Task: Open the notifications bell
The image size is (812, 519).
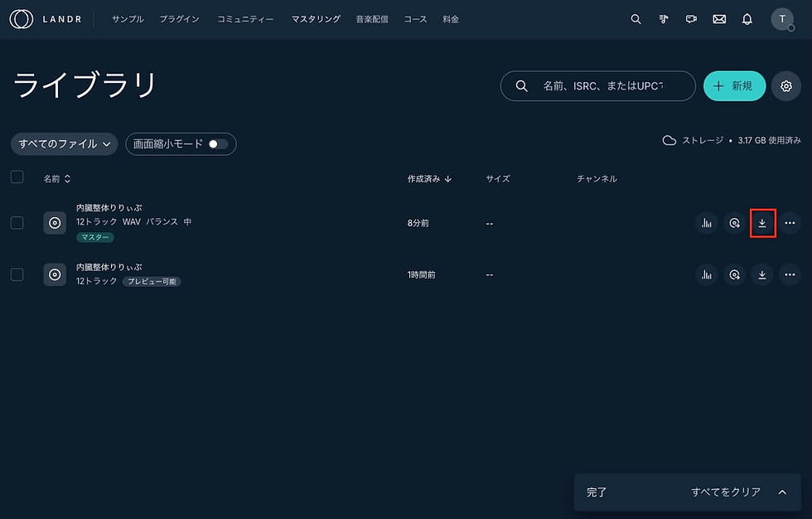Action: coord(747,19)
